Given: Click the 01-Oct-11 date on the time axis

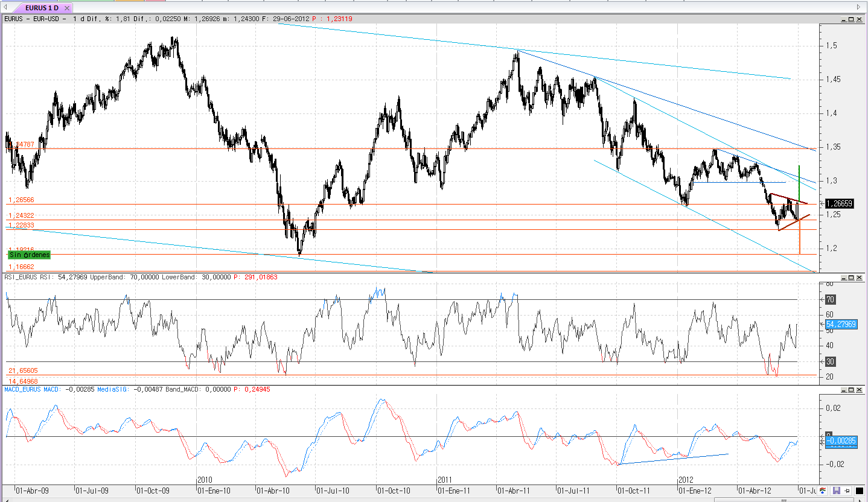Looking at the screenshot, I should [634, 491].
